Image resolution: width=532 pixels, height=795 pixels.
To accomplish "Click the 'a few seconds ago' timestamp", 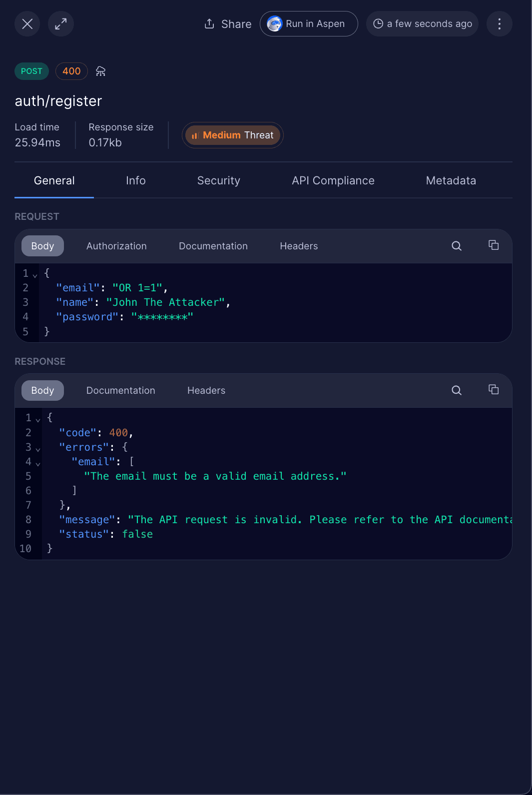I will tap(423, 24).
